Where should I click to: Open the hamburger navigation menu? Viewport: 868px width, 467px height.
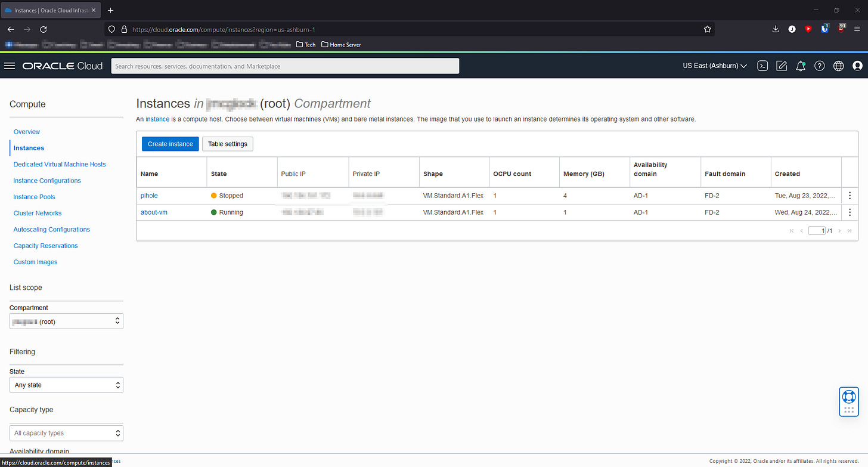pyautogui.click(x=10, y=66)
